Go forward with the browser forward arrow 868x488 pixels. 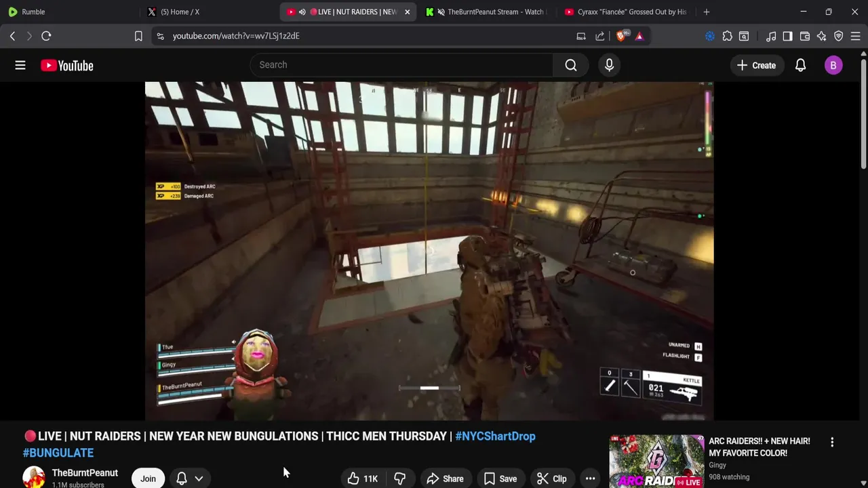pos(29,36)
